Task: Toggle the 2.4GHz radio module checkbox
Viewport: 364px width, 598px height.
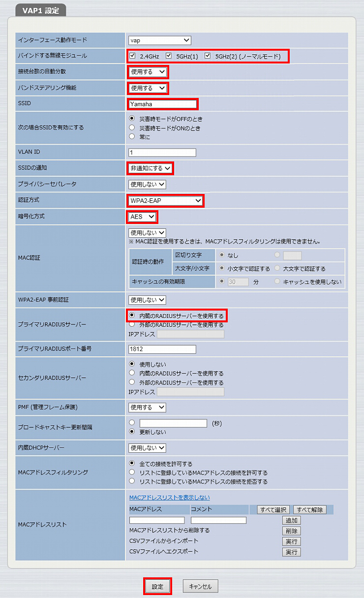Action: [x=132, y=56]
